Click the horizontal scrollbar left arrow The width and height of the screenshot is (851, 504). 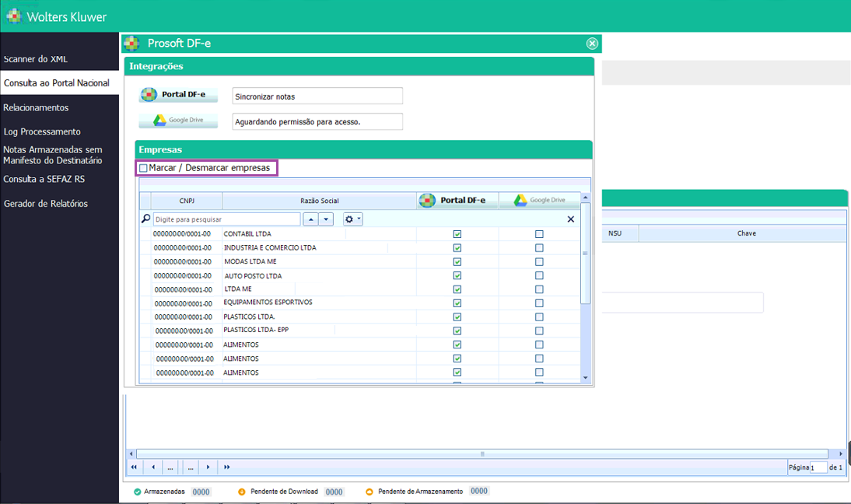[x=131, y=453]
